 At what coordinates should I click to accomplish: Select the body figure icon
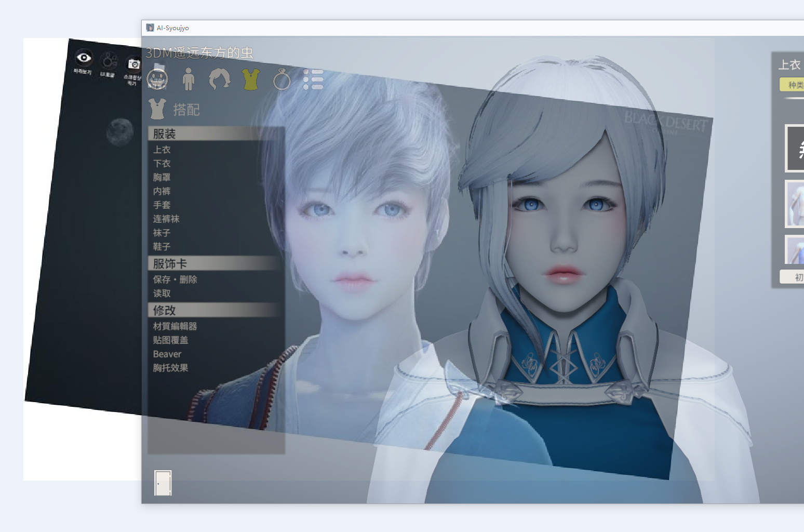click(189, 79)
